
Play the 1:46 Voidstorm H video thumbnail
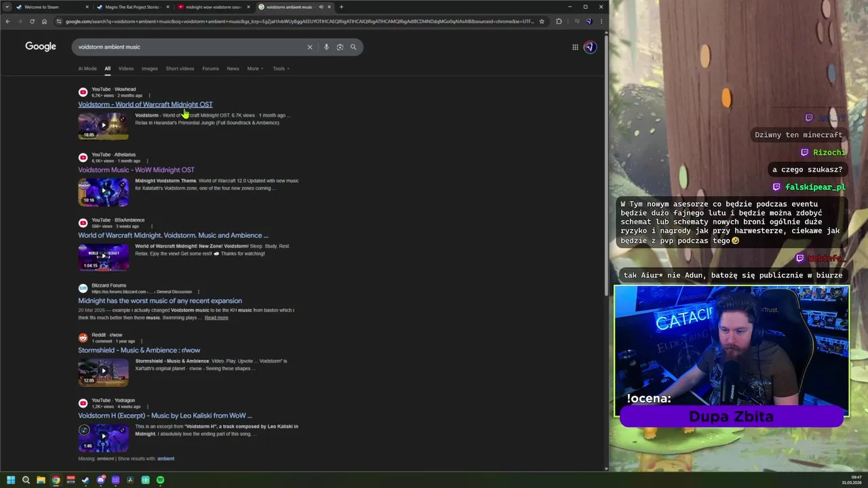point(103,437)
